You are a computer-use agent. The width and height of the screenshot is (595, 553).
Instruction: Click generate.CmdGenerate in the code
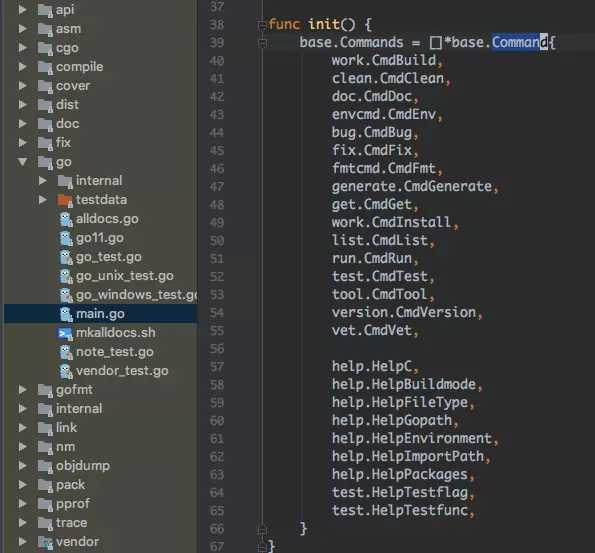[412, 186]
